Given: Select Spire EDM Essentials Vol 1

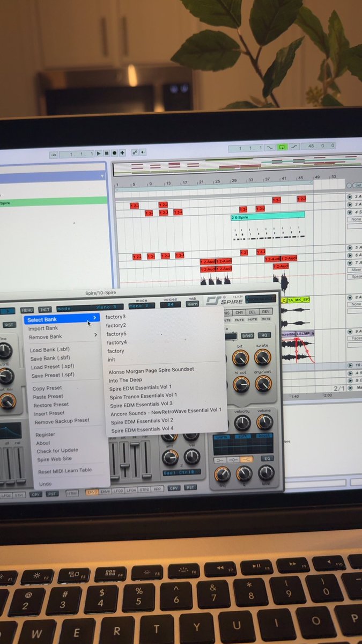Looking at the screenshot, I should coord(141,387).
